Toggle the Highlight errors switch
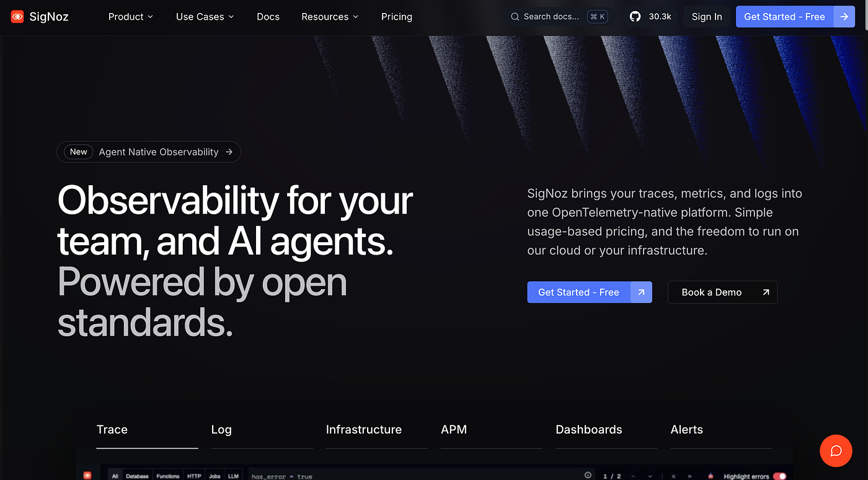 point(779,476)
